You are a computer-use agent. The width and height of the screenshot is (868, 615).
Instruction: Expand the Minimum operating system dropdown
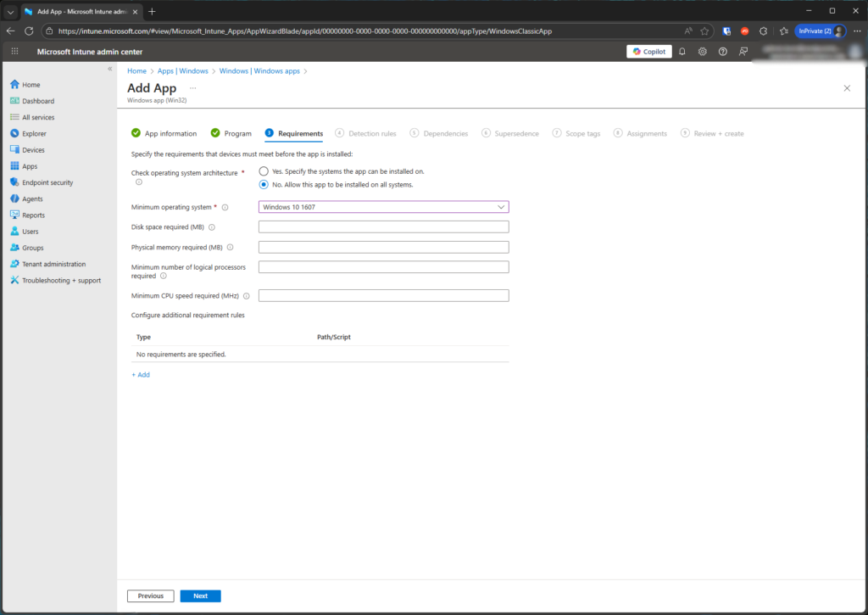[x=383, y=207]
